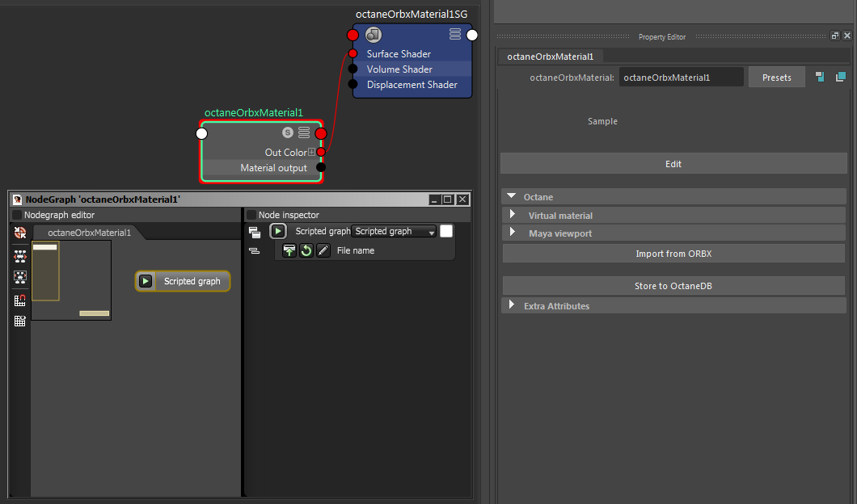857x504 pixels.
Task: Click the red input port of octaneOrbxMaterial1SG
Action: 353,35
